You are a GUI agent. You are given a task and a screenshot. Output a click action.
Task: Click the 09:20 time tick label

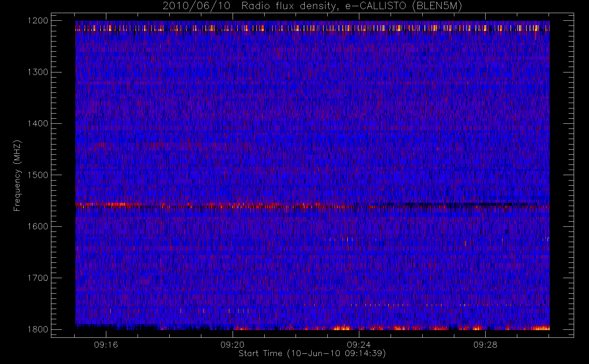point(232,345)
